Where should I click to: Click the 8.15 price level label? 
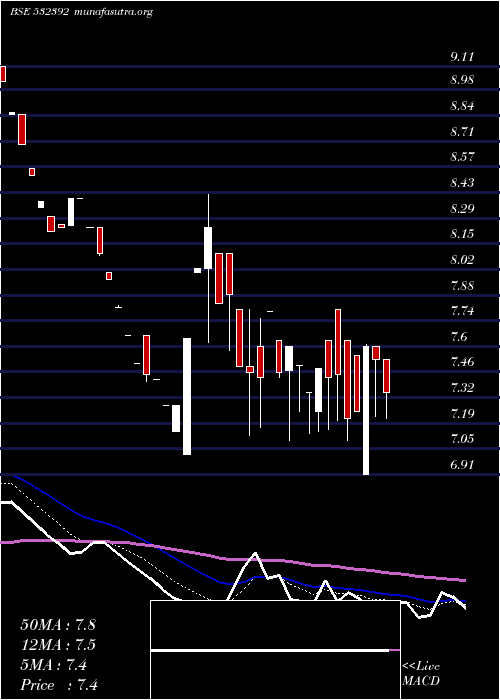[462, 234]
